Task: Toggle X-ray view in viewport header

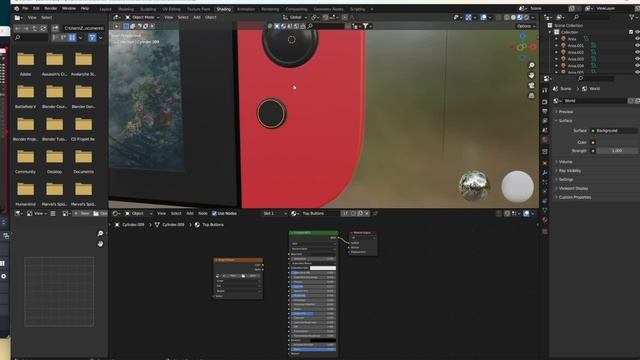Action: pos(498,18)
